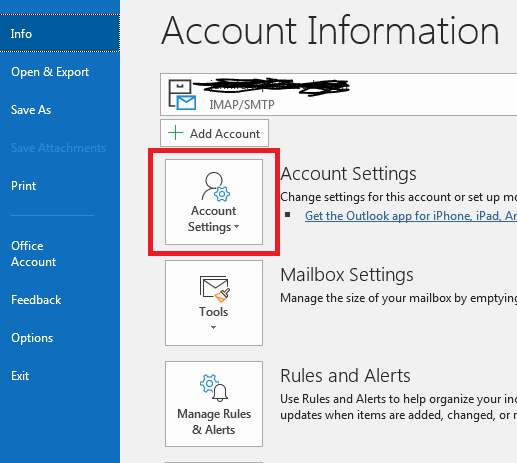Click the Account Settings section heading

click(348, 174)
